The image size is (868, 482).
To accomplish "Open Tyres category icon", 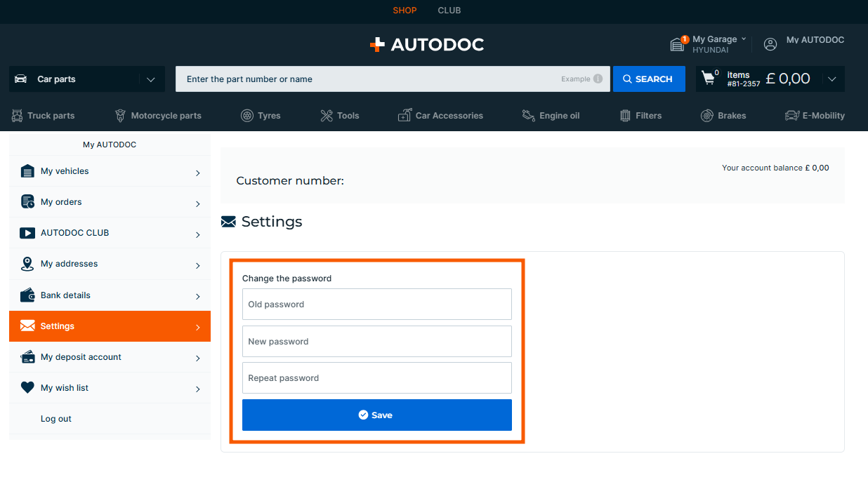I will coord(247,116).
